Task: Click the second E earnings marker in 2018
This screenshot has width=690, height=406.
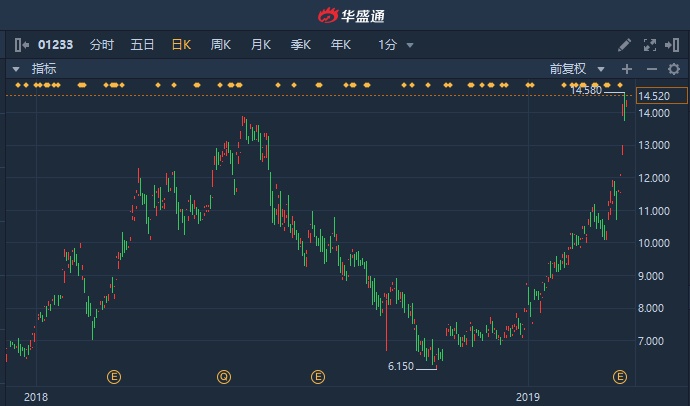Action: [318, 377]
